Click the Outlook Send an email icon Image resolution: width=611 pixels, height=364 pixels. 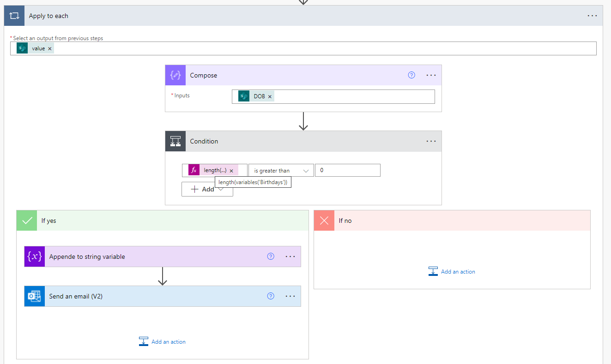[35, 296]
